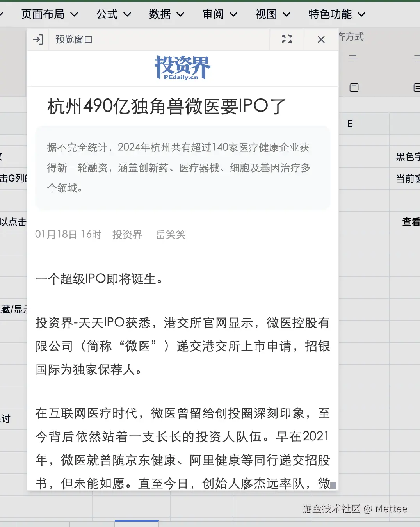Expand the 视图 menu chevron
This screenshot has height=527, width=420.
coord(287,14)
